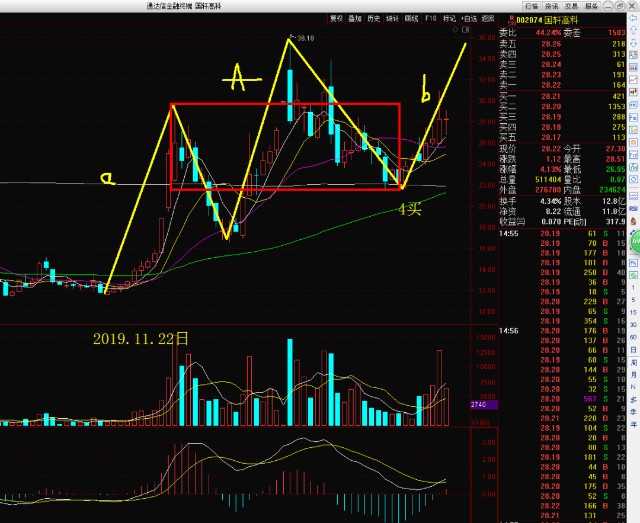Click the 叠加 overlay toolbar button
The image size is (640, 523).
pyautogui.click(x=355, y=19)
